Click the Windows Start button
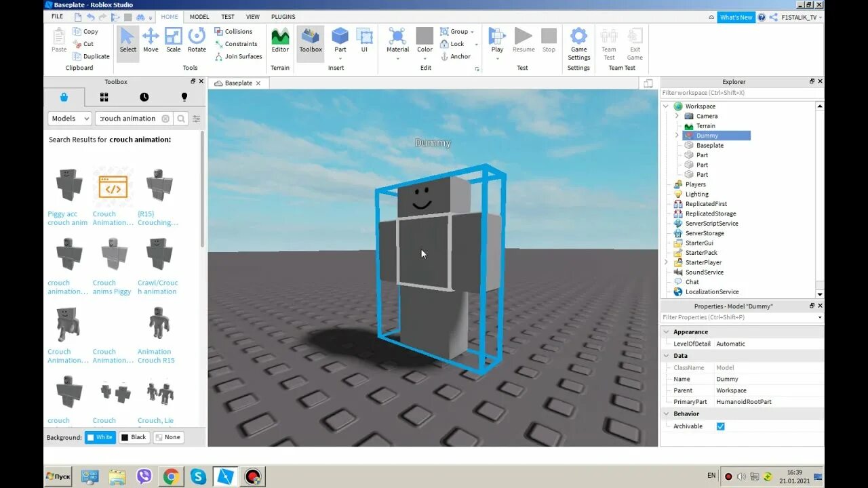Screen dimensions: 868x488 pos(58,476)
